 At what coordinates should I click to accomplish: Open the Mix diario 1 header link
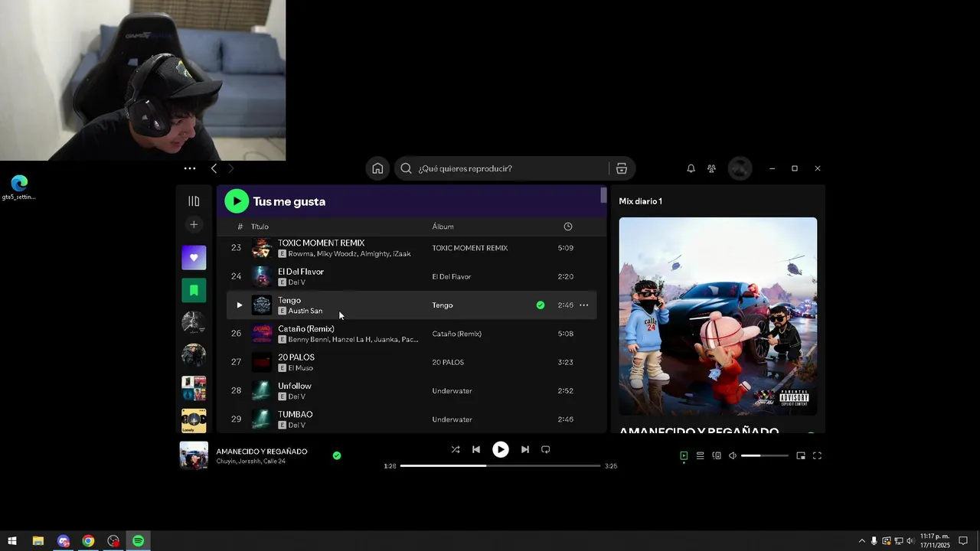click(x=640, y=201)
